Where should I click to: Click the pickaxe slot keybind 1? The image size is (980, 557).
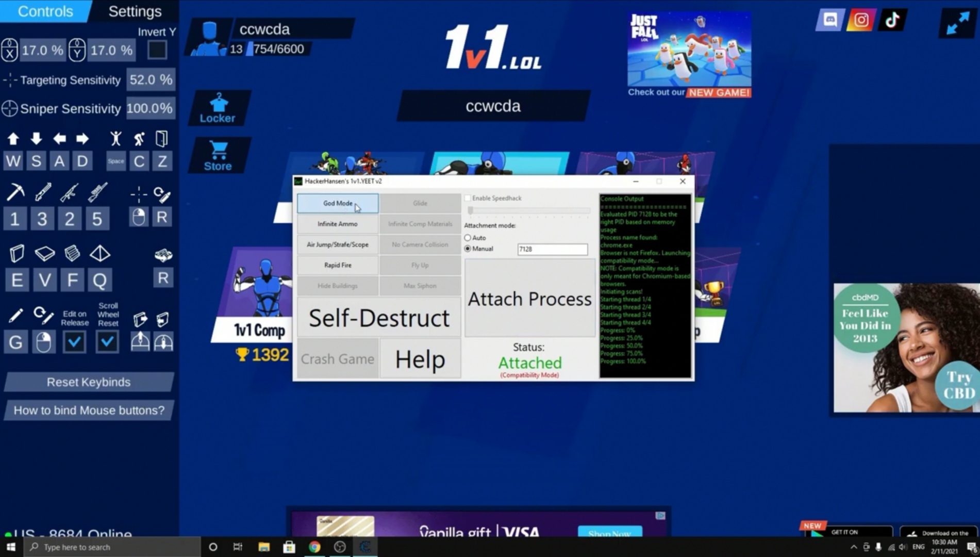coord(14,219)
